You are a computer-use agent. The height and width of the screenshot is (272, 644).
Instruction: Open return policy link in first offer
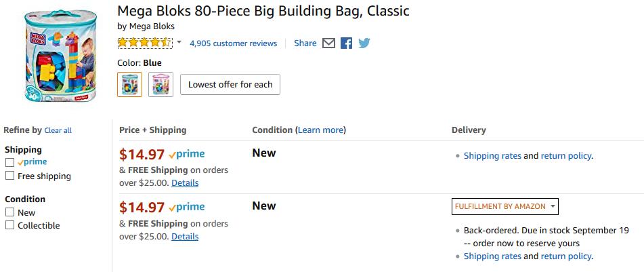pyautogui.click(x=566, y=156)
